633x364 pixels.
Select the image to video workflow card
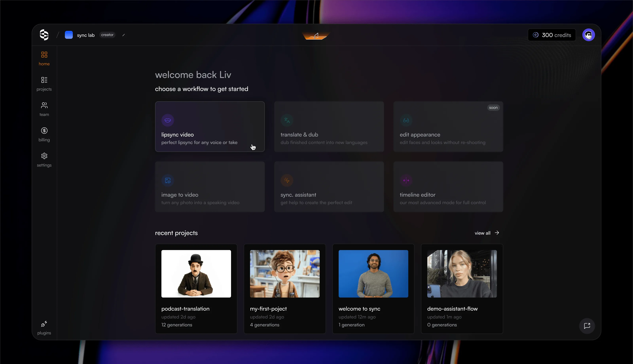point(210,187)
